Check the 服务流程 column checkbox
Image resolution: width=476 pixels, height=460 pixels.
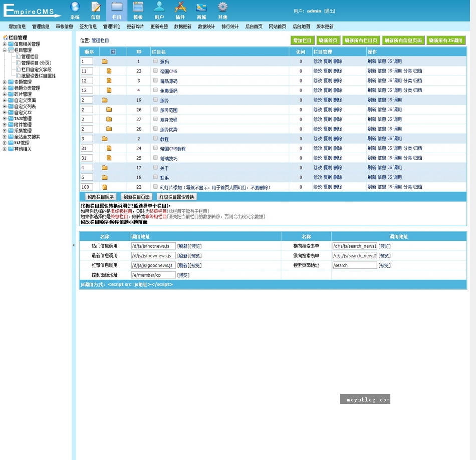pyautogui.click(x=155, y=119)
